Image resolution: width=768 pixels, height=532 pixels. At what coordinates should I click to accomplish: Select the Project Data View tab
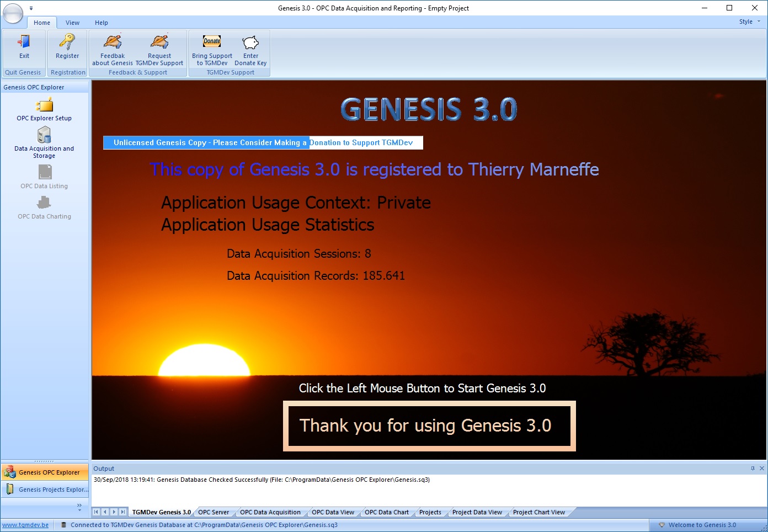point(477,512)
